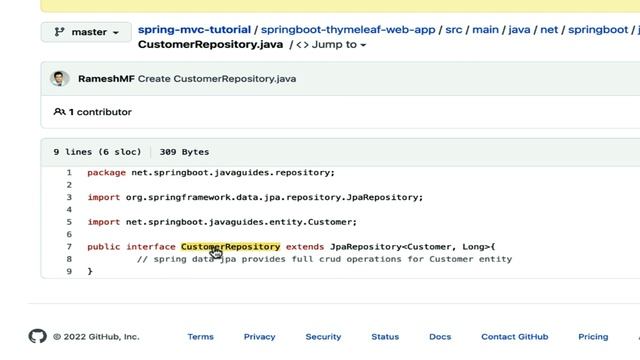Open the src breadcrumb folder
The height and width of the screenshot is (360, 640).
pyautogui.click(x=453, y=30)
